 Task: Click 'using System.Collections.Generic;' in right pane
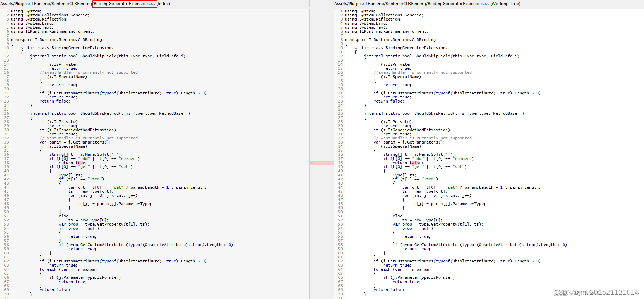point(384,15)
